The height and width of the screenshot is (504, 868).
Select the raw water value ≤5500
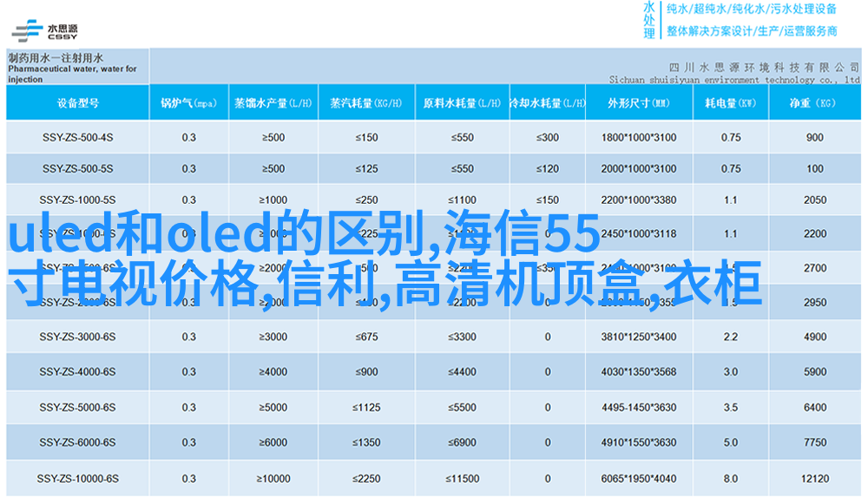tap(463, 407)
